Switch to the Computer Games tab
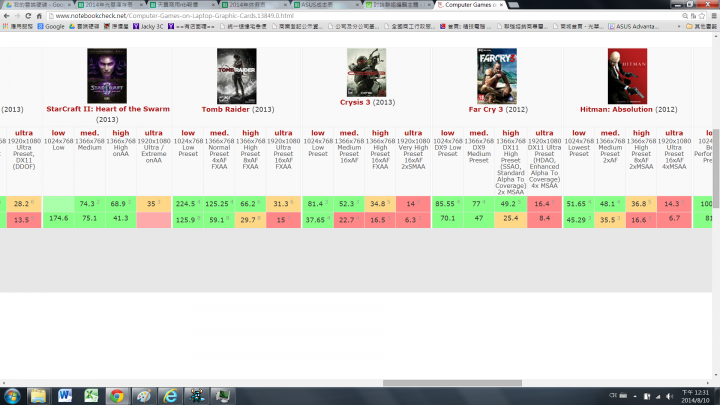Image resolution: width=720 pixels, height=405 pixels. [469, 5]
